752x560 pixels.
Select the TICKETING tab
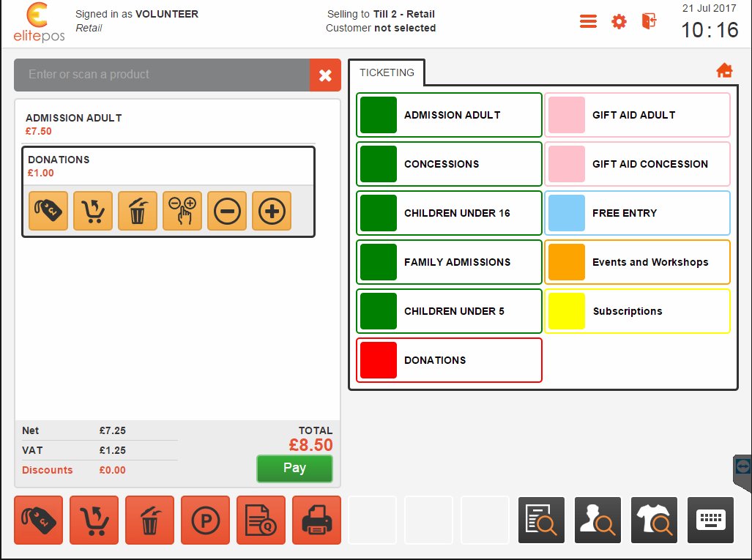(x=387, y=72)
